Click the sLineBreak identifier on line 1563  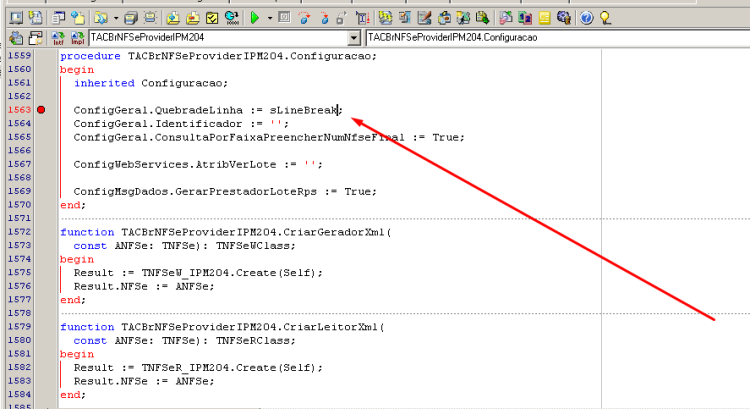pyautogui.click(x=303, y=110)
